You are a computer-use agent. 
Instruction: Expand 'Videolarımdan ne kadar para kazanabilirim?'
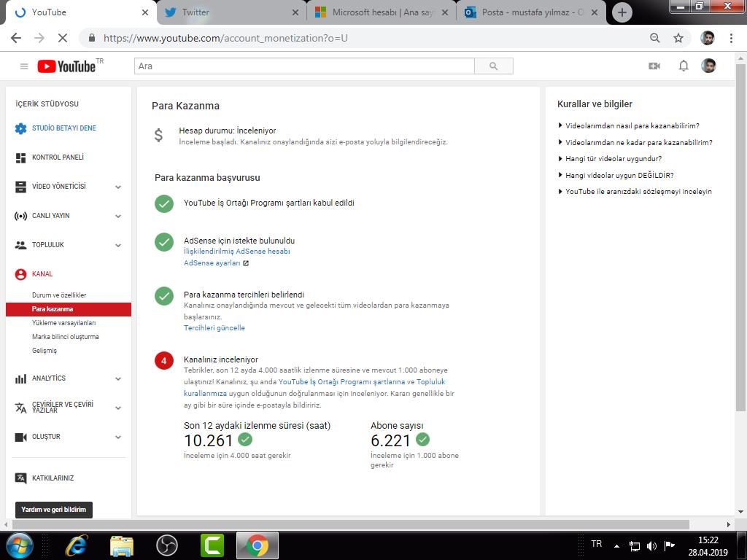coord(635,142)
